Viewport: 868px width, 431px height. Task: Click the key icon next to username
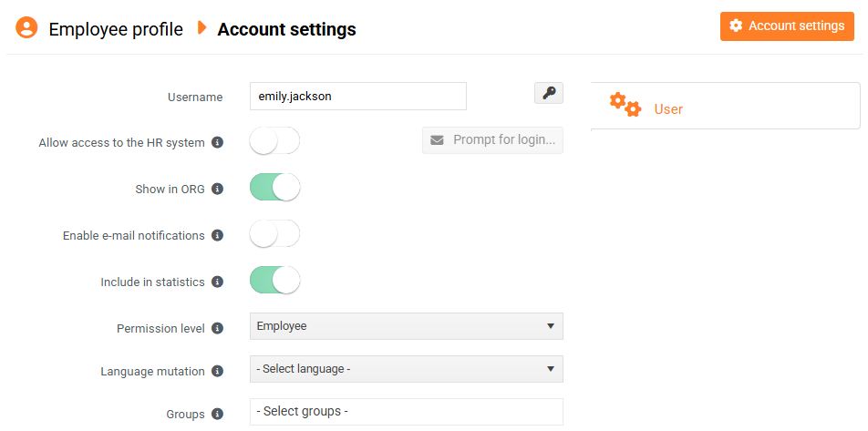pos(548,93)
